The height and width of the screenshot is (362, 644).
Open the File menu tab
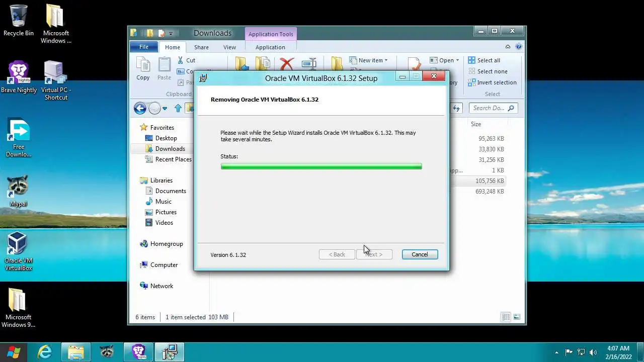144,47
